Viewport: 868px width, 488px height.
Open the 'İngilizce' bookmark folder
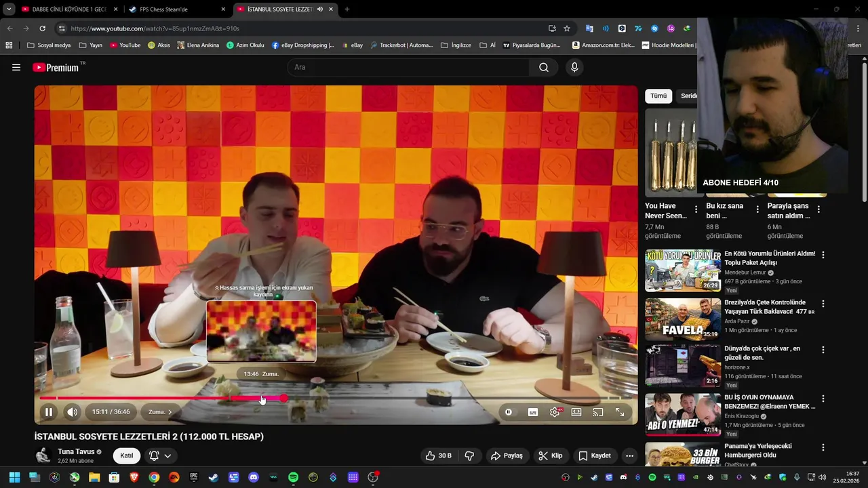[x=456, y=45]
